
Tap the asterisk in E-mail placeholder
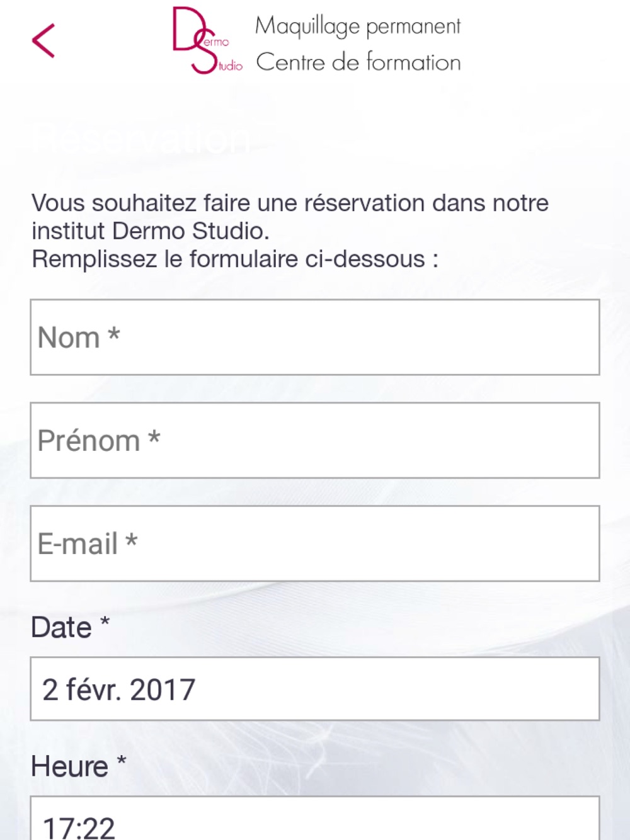(x=131, y=539)
